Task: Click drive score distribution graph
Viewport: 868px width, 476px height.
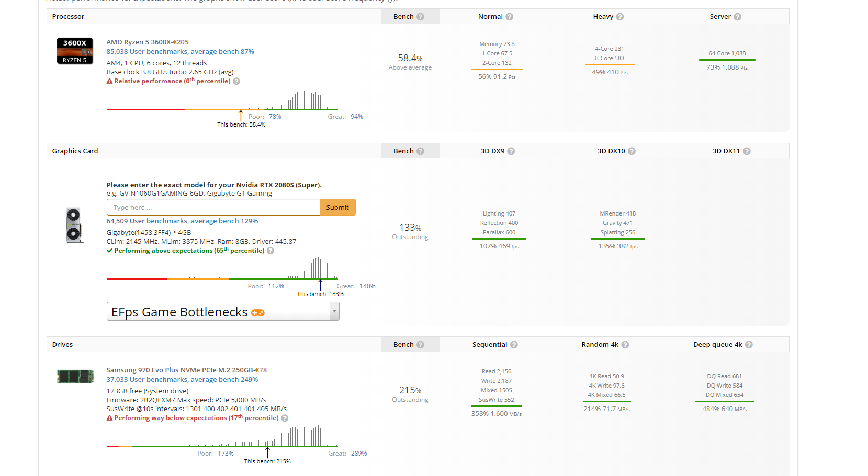Action: [222, 436]
